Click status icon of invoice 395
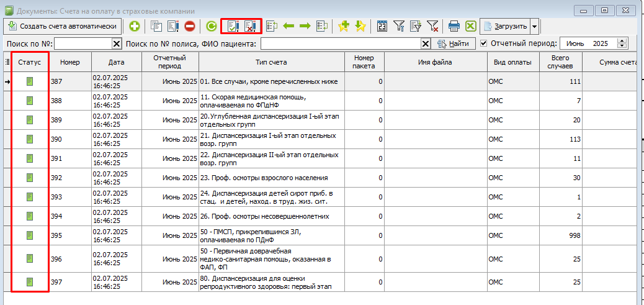The image size is (644, 305). click(30, 235)
